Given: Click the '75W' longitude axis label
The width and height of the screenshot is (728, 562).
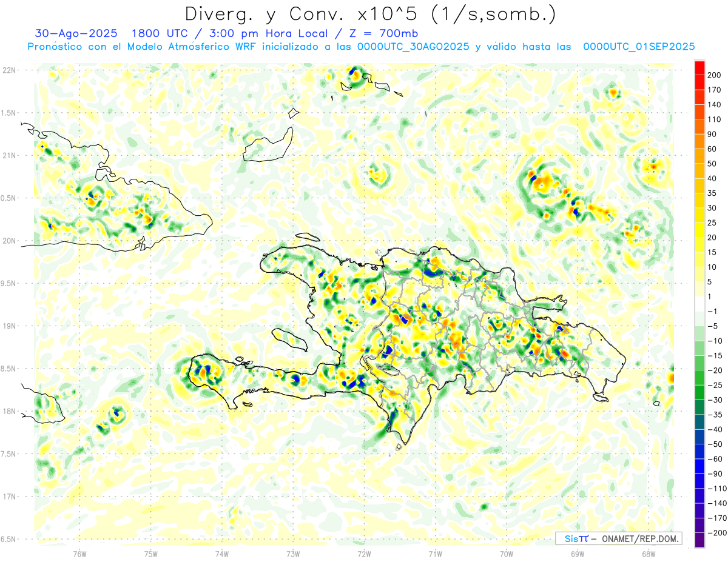Looking at the screenshot, I should 150,554.
